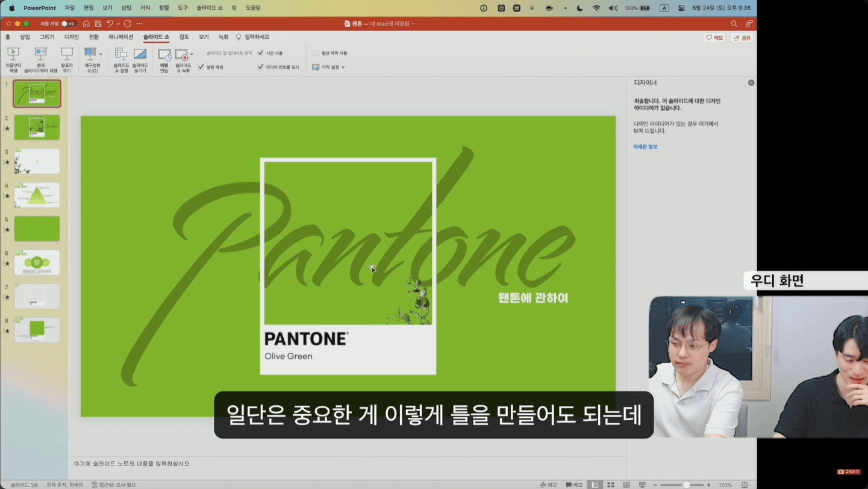
Task: Uncheck the 미디어 컨트롤 표시 checkbox
Action: [x=261, y=67]
